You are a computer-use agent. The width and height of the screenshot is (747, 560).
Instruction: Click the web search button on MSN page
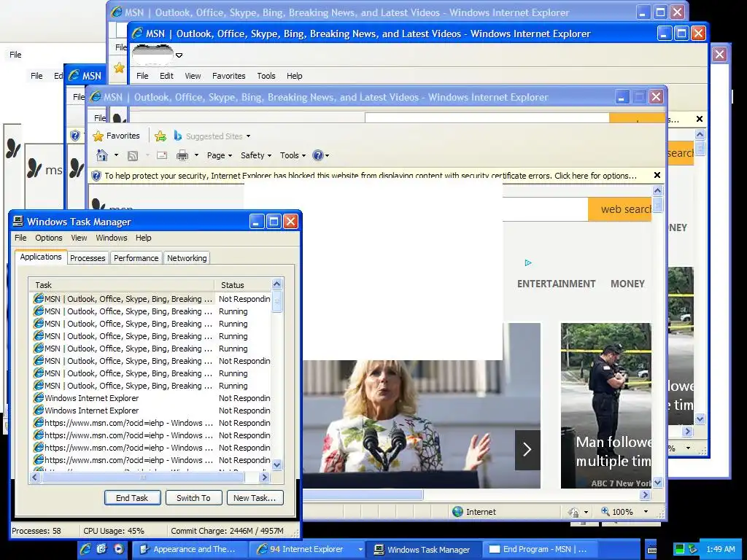pos(620,209)
